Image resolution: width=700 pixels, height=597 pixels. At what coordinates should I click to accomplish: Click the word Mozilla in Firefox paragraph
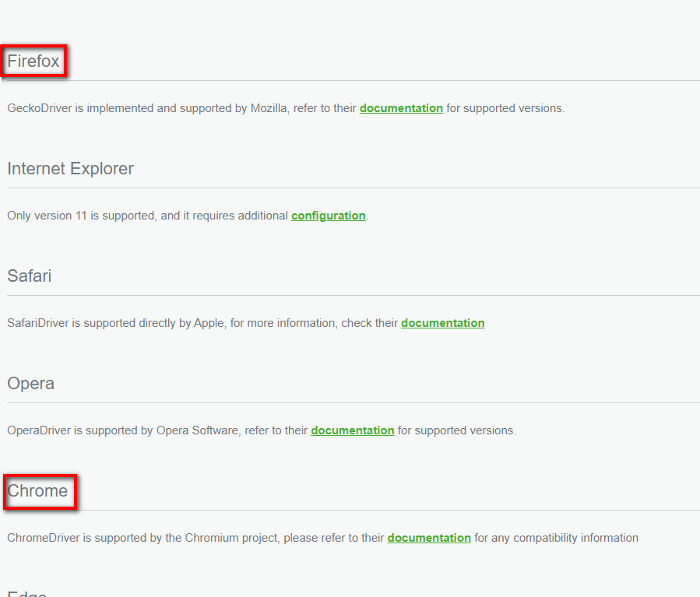tap(270, 108)
